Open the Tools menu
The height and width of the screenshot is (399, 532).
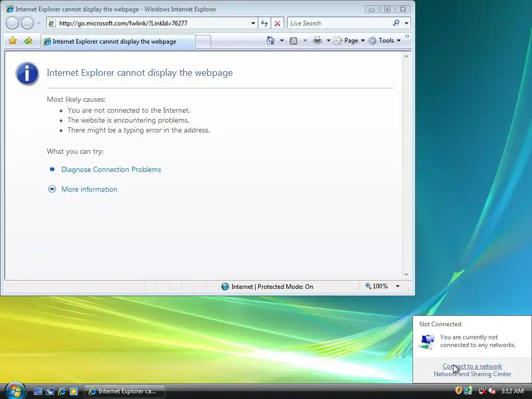coord(385,41)
